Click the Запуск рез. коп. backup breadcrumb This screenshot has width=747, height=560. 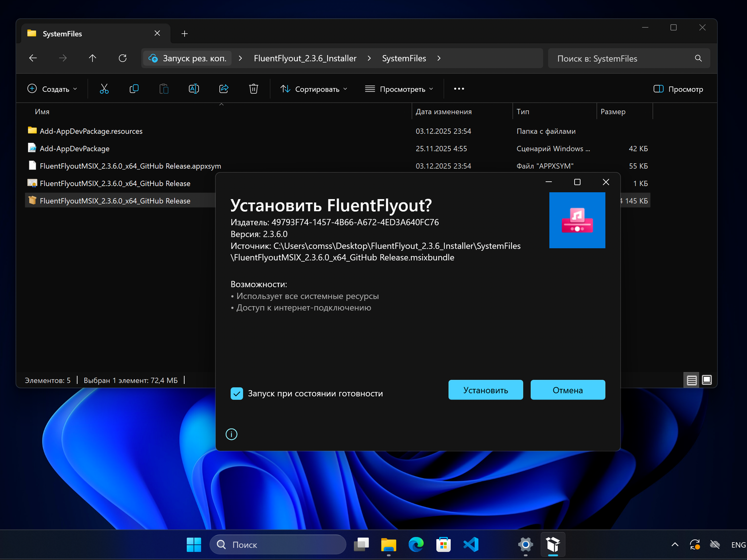pos(188,58)
